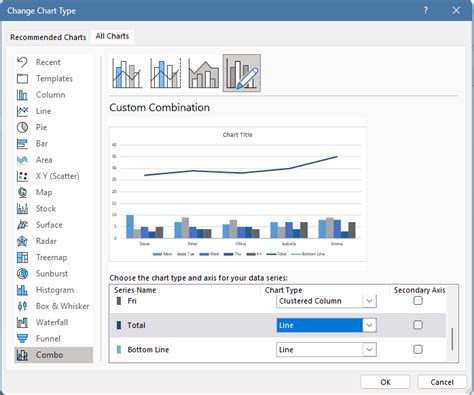This screenshot has height=395, width=474.
Task: Choose the Stock chart category icon
Action: pyautogui.click(x=22, y=209)
